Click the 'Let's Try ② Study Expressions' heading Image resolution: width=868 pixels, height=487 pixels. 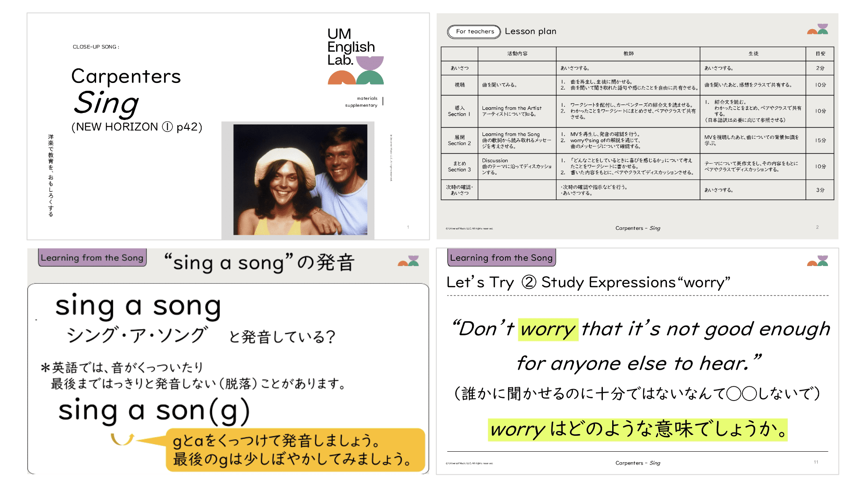[x=588, y=282]
